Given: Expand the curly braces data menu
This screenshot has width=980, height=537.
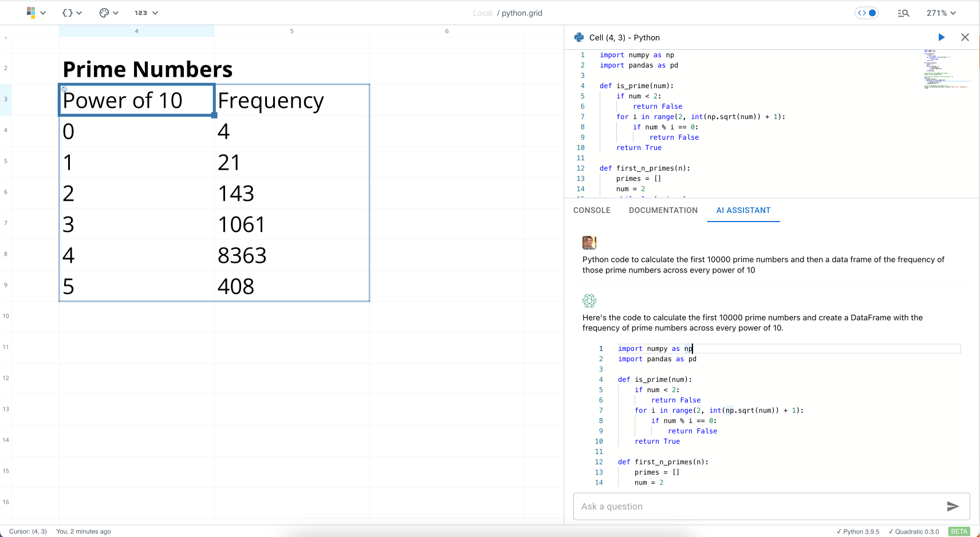Looking at the screenshot, I should pos(72,13).
